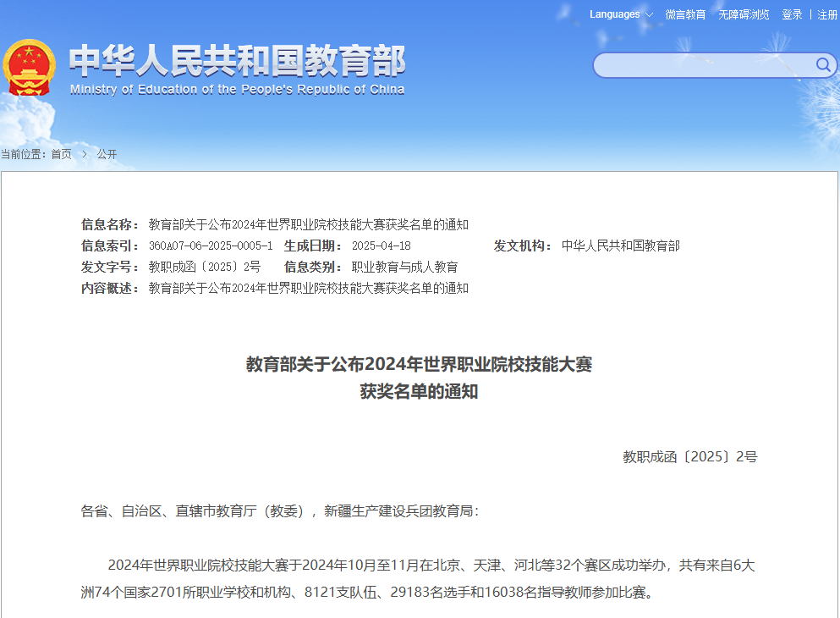The height and width of the screenshot is (618, 840).
Task: Click the bold article headline
Action: coord(419,378)
